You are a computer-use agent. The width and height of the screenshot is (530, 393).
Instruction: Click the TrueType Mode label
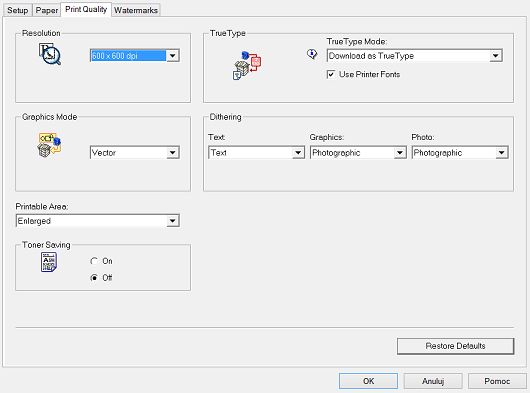357,42
